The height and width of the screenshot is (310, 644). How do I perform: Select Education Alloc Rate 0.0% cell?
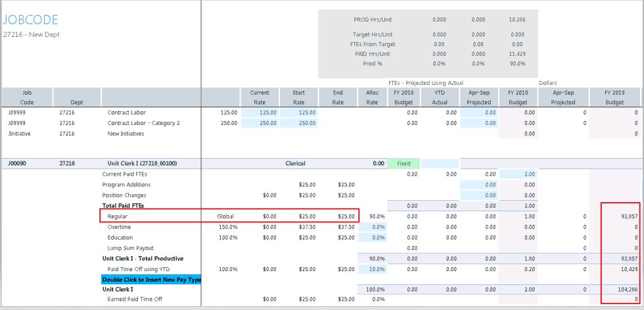pyautogui.click(x=373, y=237)
